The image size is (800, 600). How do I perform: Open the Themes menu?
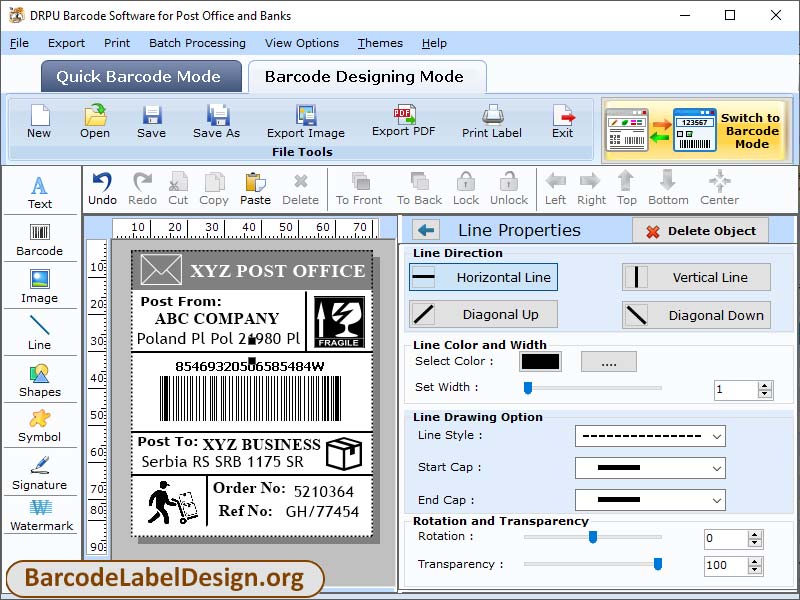(380, 43)
